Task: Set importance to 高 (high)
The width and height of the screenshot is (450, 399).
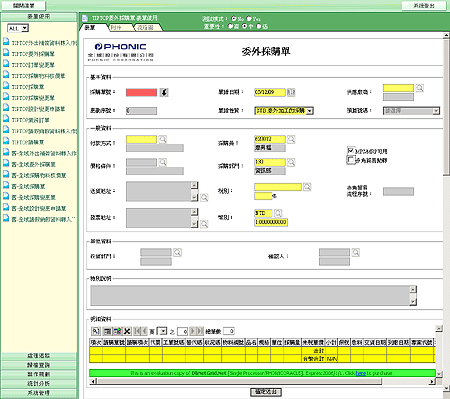Action: click(x=230, y=26)
